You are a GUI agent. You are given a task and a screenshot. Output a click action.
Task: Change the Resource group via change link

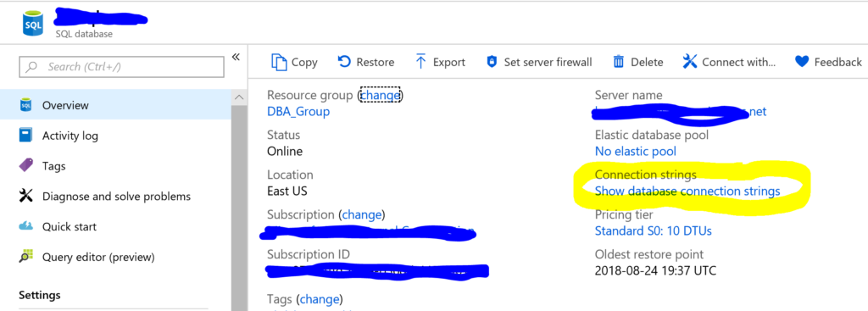coord(380,95)
